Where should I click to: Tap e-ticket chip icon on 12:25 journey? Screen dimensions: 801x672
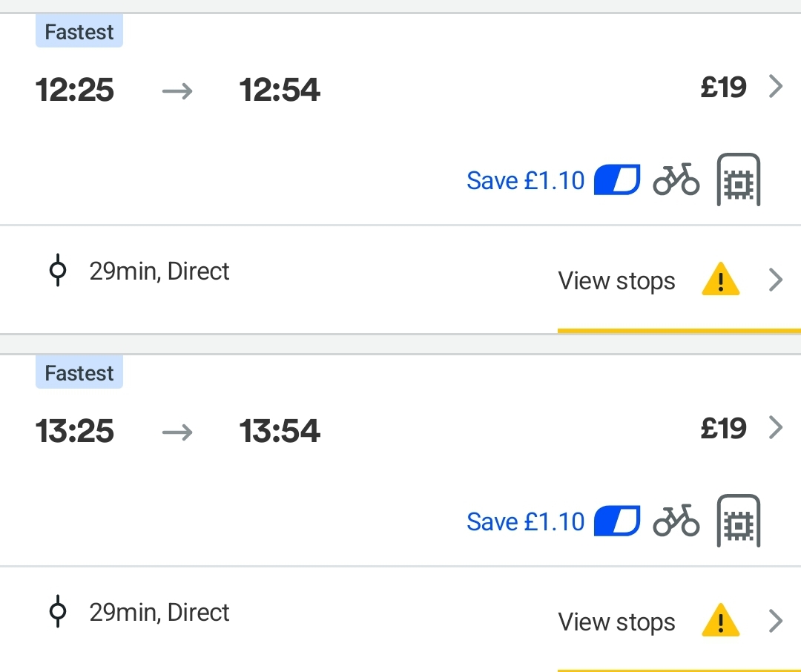coord(739,179)
